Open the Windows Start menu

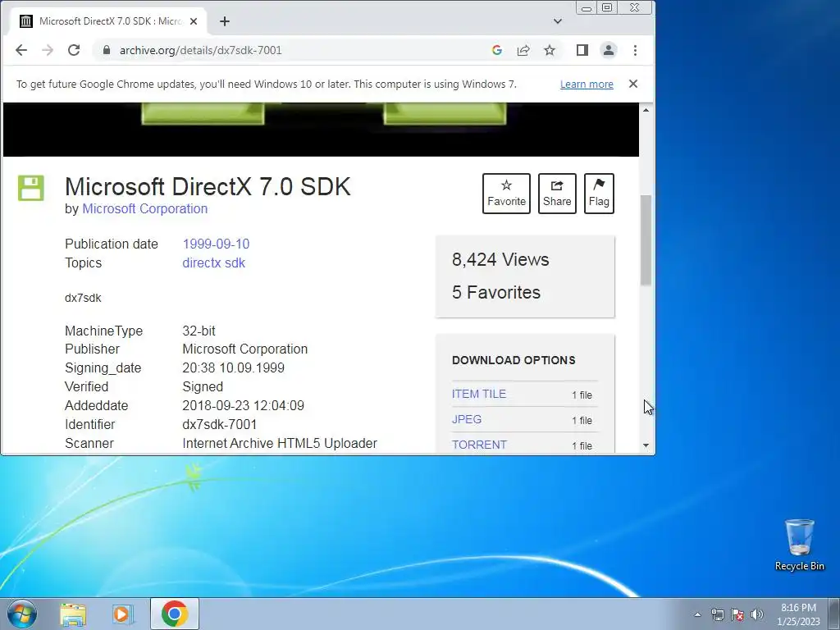coord(22,614)
